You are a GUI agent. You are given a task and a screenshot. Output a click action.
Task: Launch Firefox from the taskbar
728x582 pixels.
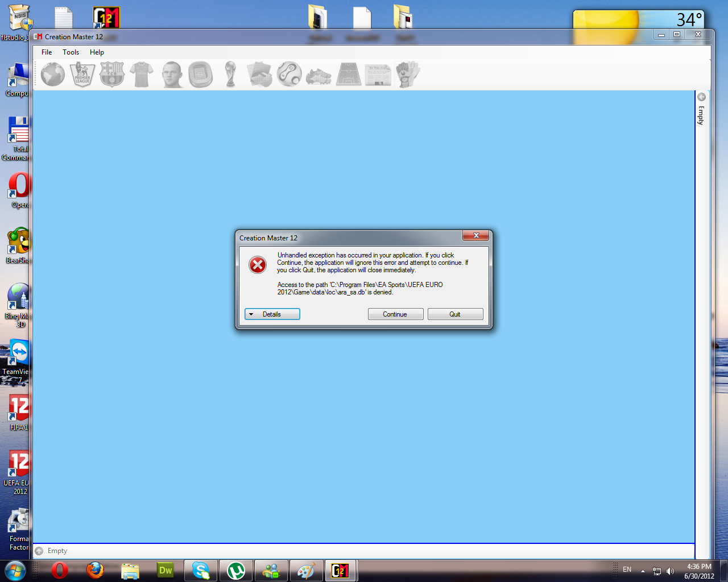pyautogui.click(x=95, y=571)
